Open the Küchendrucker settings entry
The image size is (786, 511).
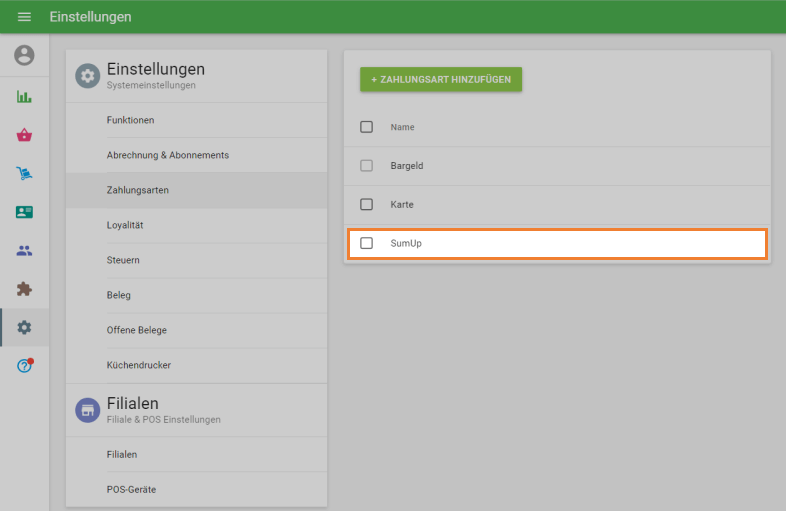point(139,365)
